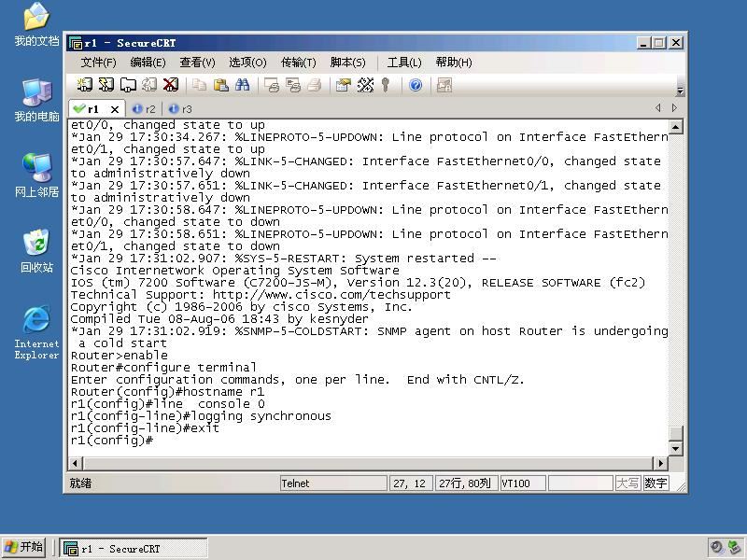Click the 大写 caps lock indicator

(627, 483)
